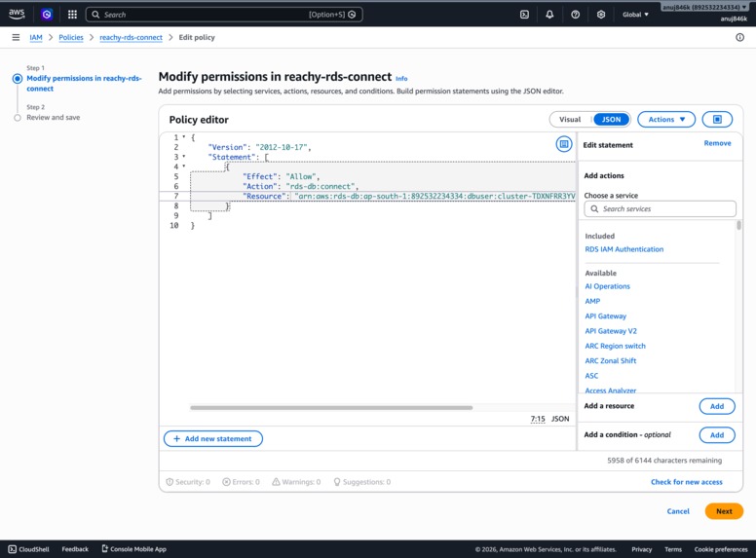Open the settings gear icon
This screenshot has width=756, height=558.
tap(601, 15)
